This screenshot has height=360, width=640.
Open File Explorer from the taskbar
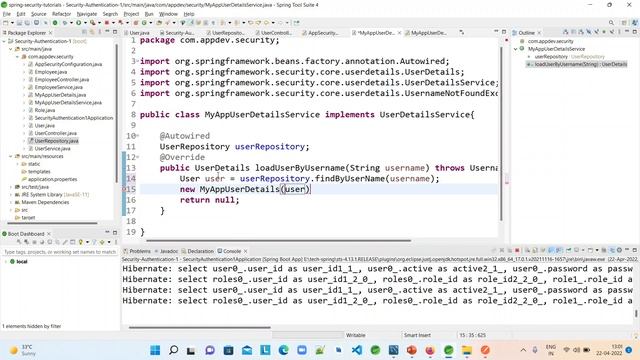467,350
